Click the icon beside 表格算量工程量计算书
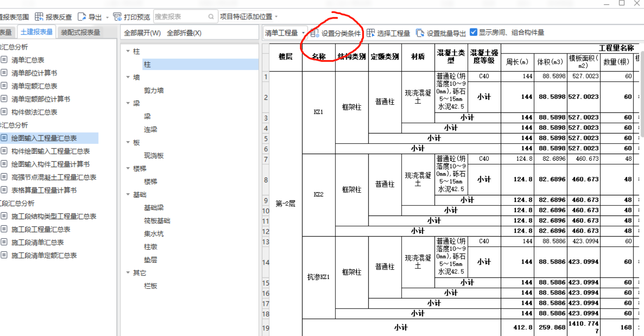This screenshot has width=644, height=336. 4,190
